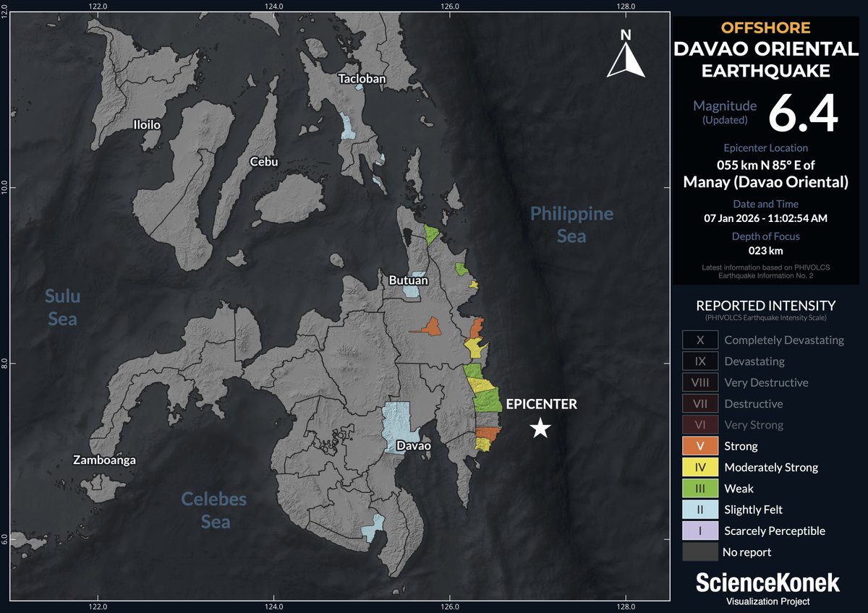This screenshot has height=613, width=868.
Task: Click the orange region west of Bislig coast
Action: [x=431, y=327]
